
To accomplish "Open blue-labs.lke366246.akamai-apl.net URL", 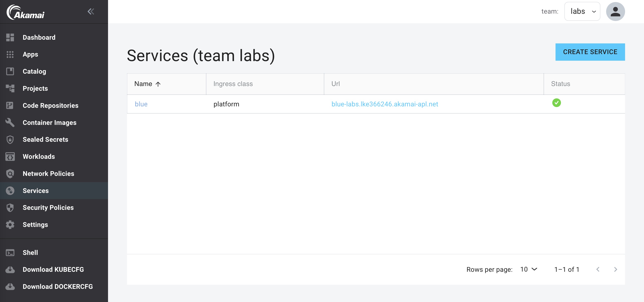I will coord(385,104).
